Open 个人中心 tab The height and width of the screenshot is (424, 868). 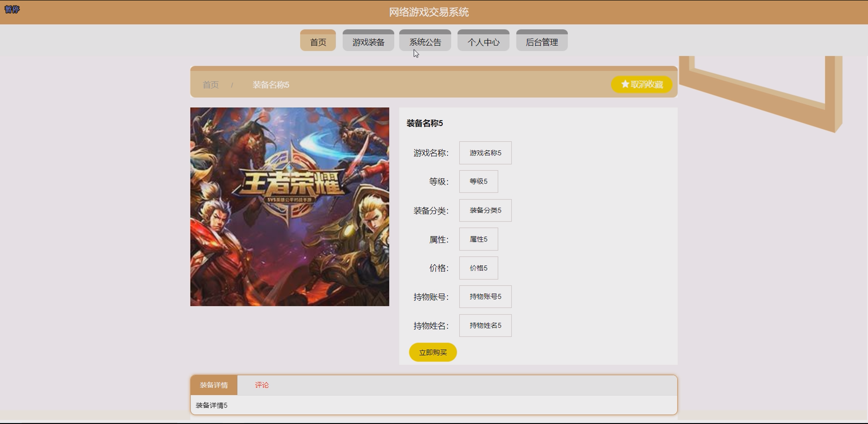click(483, 40)
